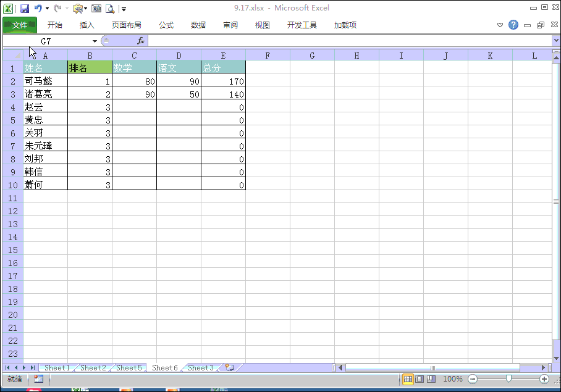Switch to Normal view icon in status bar

click(408, 379)
